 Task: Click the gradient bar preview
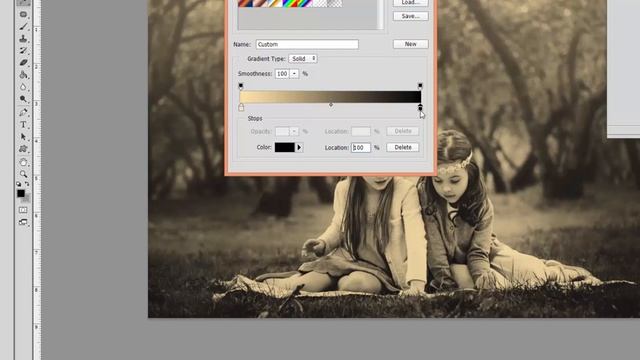coord(330,97)
